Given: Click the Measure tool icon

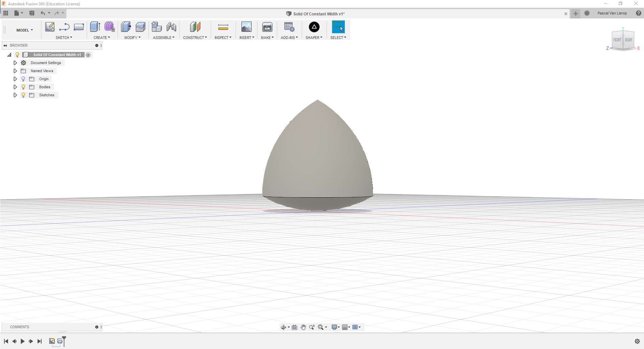Looking at the screenshot, I should click(x=223, y=27).
